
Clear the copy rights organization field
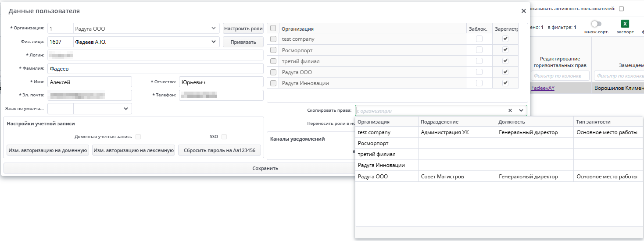point(510,111)
